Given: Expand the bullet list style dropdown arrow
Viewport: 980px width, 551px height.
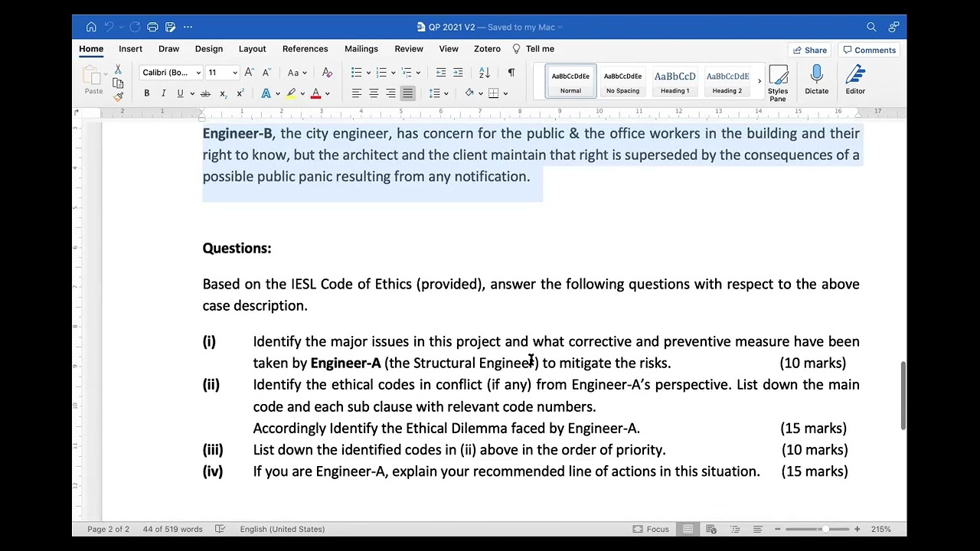Looking at the screenshot, I should coord(368,73).
